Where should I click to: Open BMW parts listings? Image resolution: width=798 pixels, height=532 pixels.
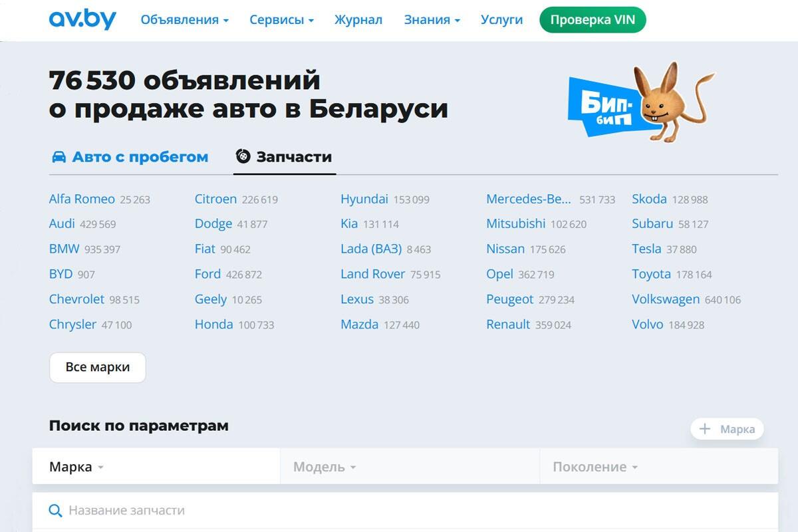(x=64, y=249)
